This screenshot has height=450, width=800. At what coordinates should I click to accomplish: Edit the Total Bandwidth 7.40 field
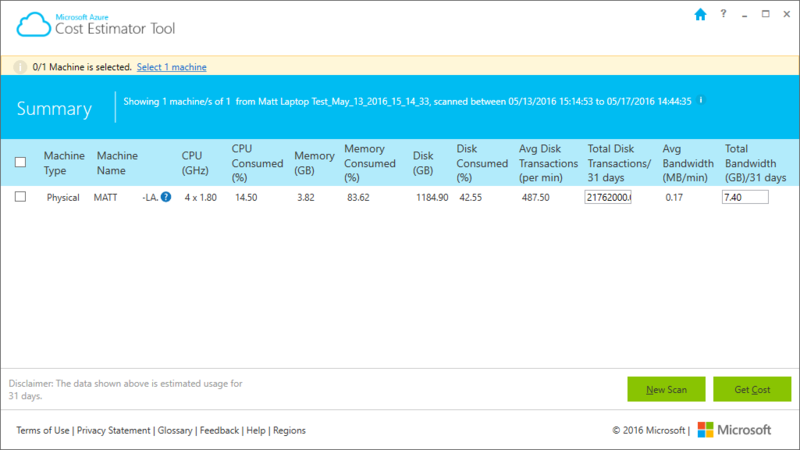tap(745, 197)
